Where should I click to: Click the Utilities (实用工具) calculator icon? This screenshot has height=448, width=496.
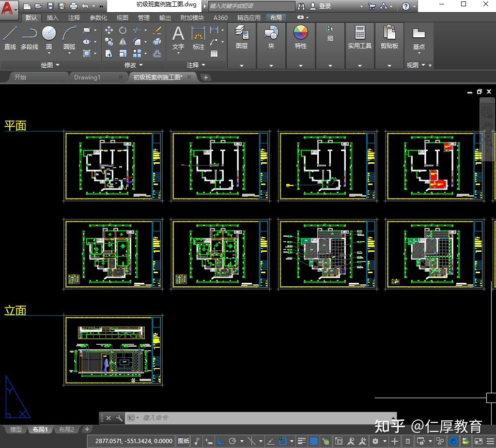360,37
